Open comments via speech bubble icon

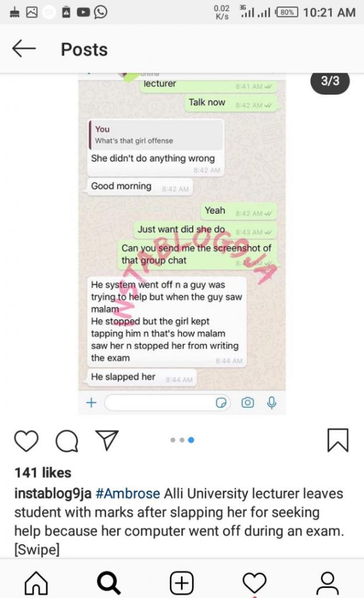coord(67,441)
